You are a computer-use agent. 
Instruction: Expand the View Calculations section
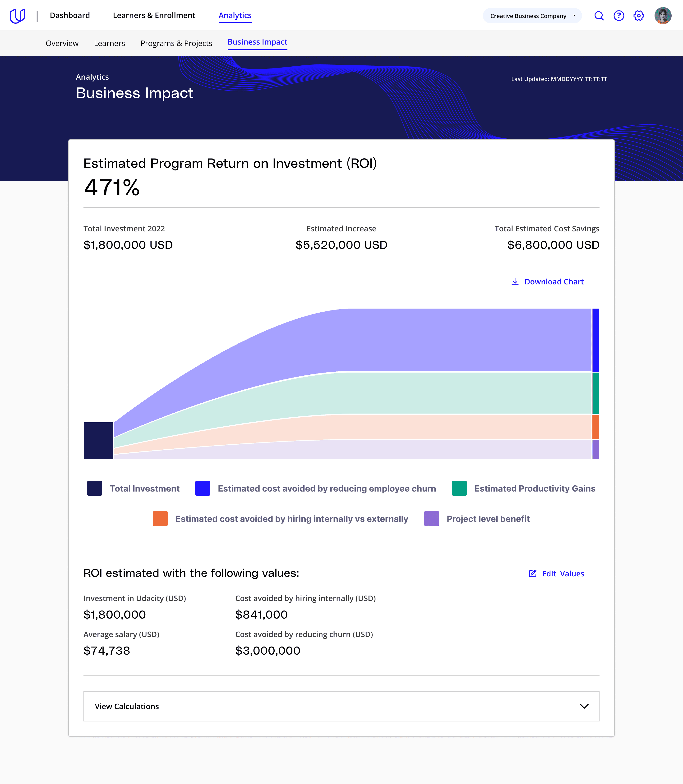[341, 706]
